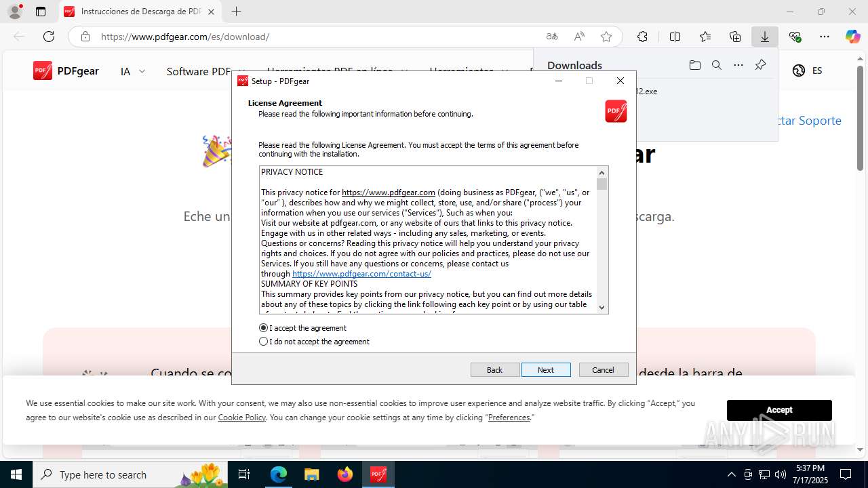Open the notification center
This screenshot has height=488, width=868.
(846, 474)
